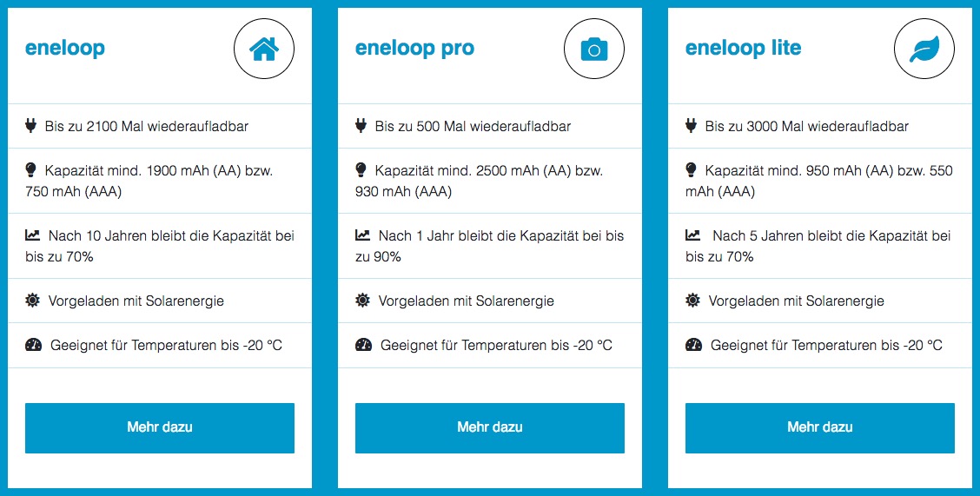Click the gauge icon in eneloop lite card
The width and height of the screenshot is (980, 496).
pos(693,345)
